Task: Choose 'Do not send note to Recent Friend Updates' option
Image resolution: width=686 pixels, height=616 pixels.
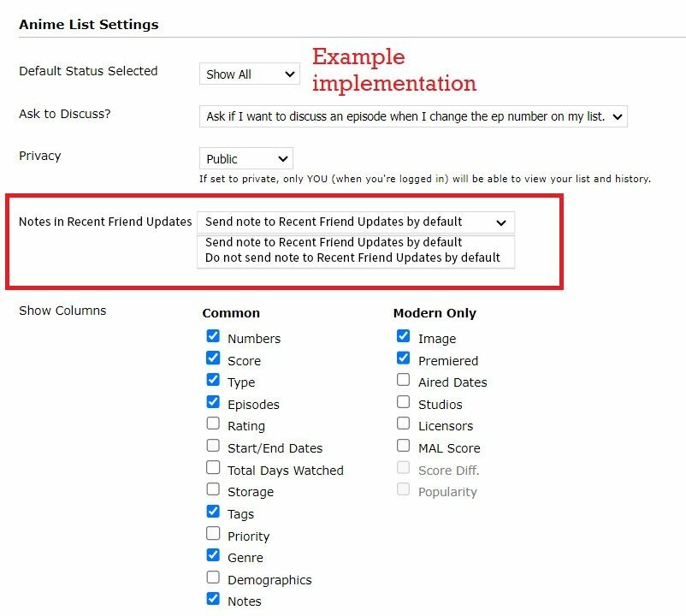Action: 352,258
